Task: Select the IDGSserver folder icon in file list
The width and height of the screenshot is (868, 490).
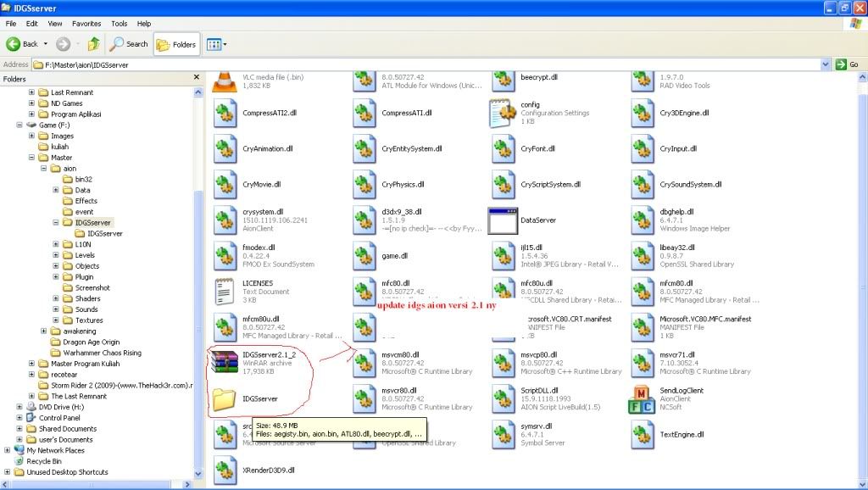Action: [x=224, y=398]
